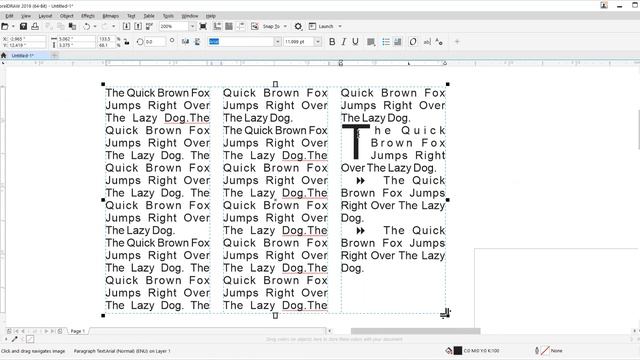Open the Table menu

pos(149,16)
